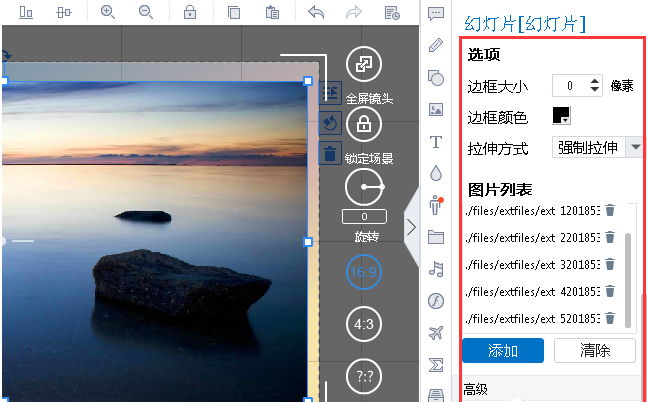647x402 pixels.
Task: Collapse the side panel with the chevron arrow
Action: [411, 227]
